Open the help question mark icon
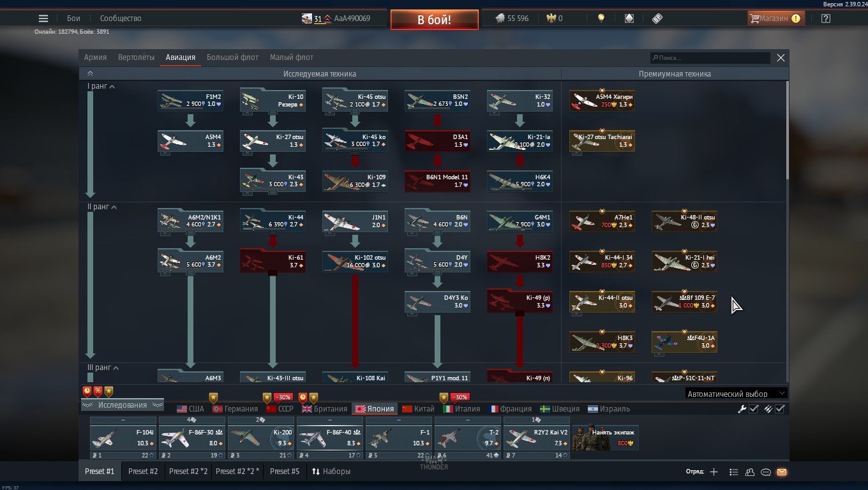868x490 pixels. point(826,19)
